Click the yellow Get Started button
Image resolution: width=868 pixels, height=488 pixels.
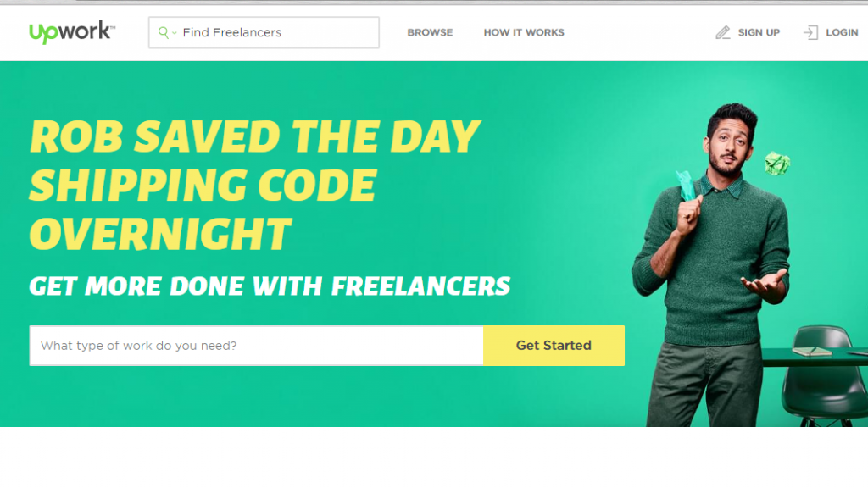click(554, 346)
